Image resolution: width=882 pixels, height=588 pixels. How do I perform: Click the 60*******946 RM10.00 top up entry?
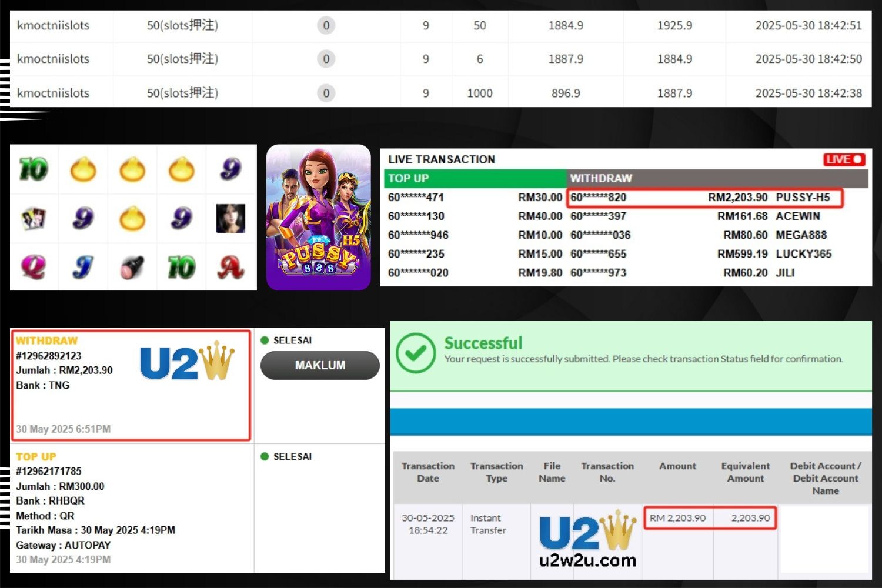pos(475,235)
